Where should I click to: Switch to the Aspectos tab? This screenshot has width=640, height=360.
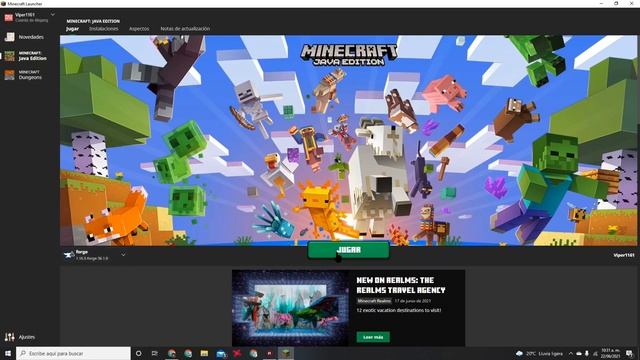tap(139, 29)
